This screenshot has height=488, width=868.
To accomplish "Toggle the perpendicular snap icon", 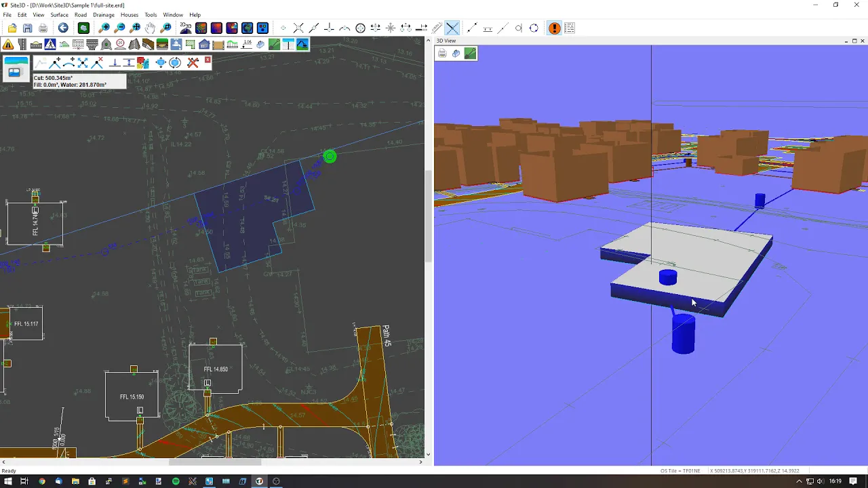I will tap(329, 28).
